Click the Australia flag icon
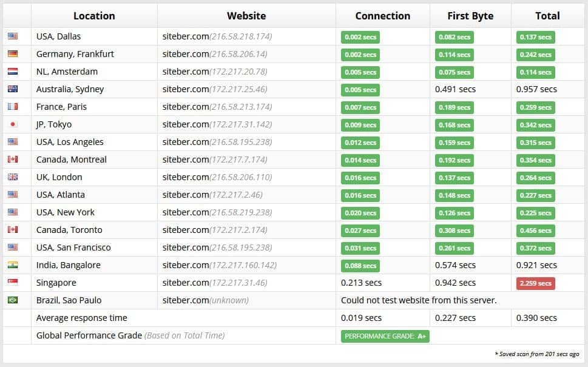Screen dimensions: 588x367 click(13, 89)
